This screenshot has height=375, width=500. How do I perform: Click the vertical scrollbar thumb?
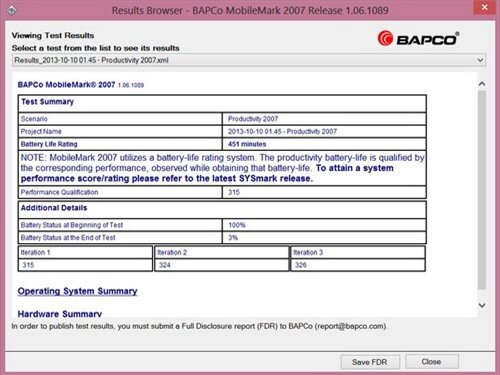(482, 190)
